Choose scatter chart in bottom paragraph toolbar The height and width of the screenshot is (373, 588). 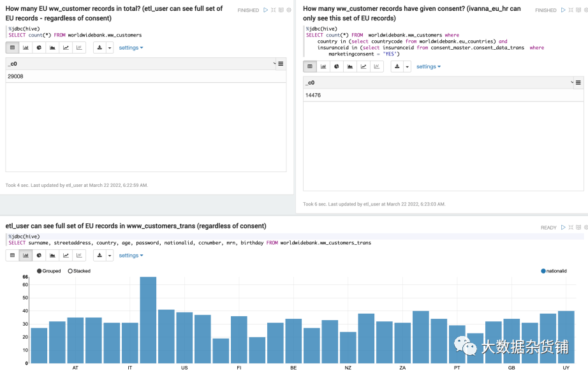coord(79,255)
